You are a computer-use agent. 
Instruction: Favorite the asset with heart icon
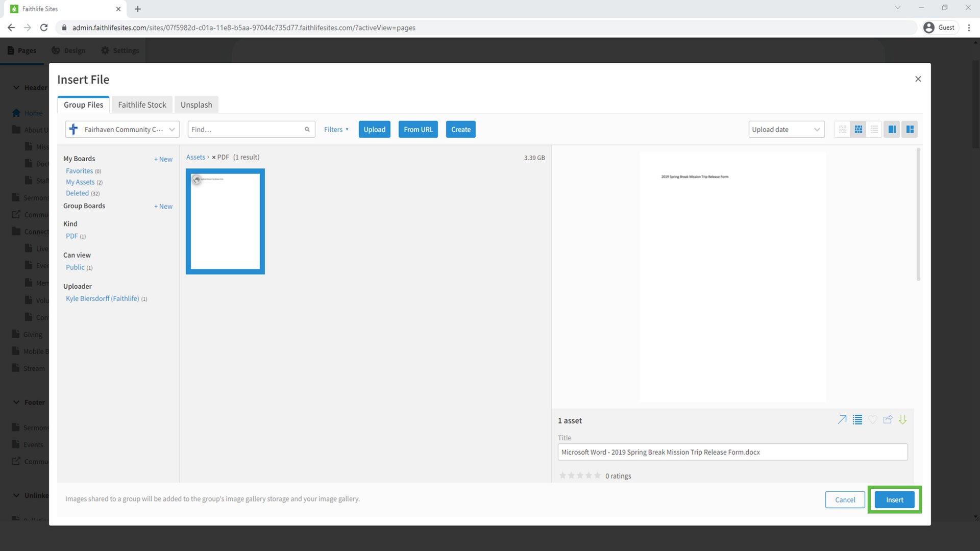(x=873, y=419)
